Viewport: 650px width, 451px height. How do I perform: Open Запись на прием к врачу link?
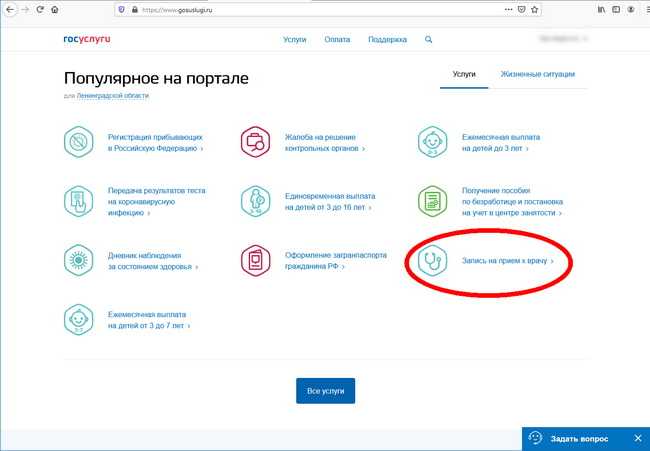coord(508,261)
